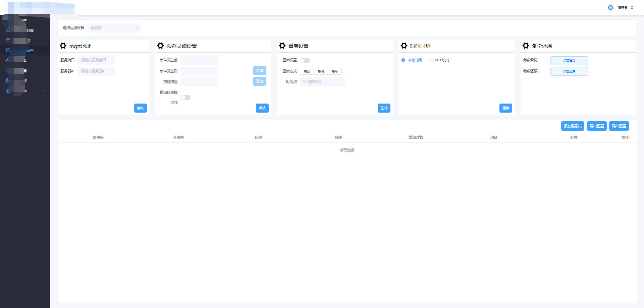Viewport: 644px width, 308px height.
Task: Click the database icon in the sidebar
Action: [8, 50]
